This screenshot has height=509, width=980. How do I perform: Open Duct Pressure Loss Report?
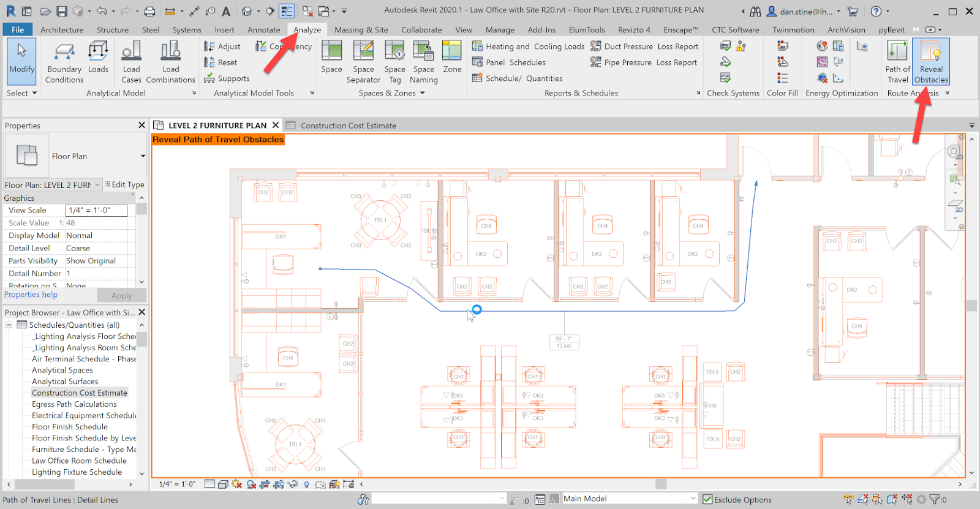(644, 47)
